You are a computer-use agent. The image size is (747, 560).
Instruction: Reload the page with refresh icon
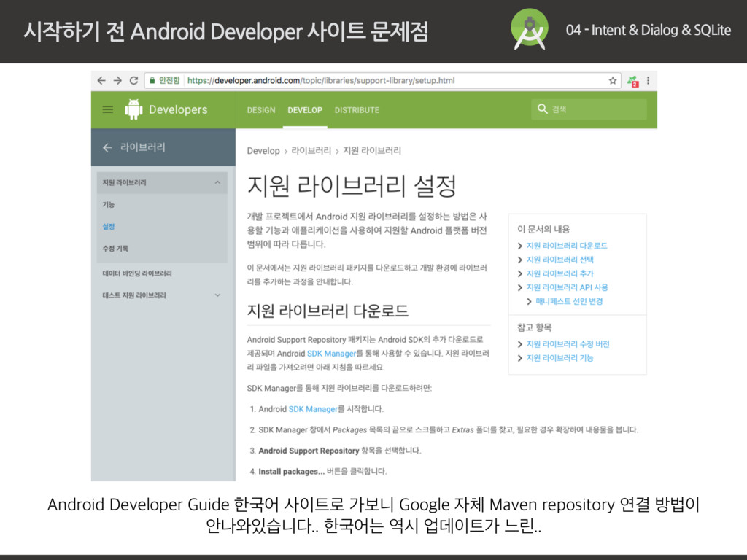(x=134, y=80)
